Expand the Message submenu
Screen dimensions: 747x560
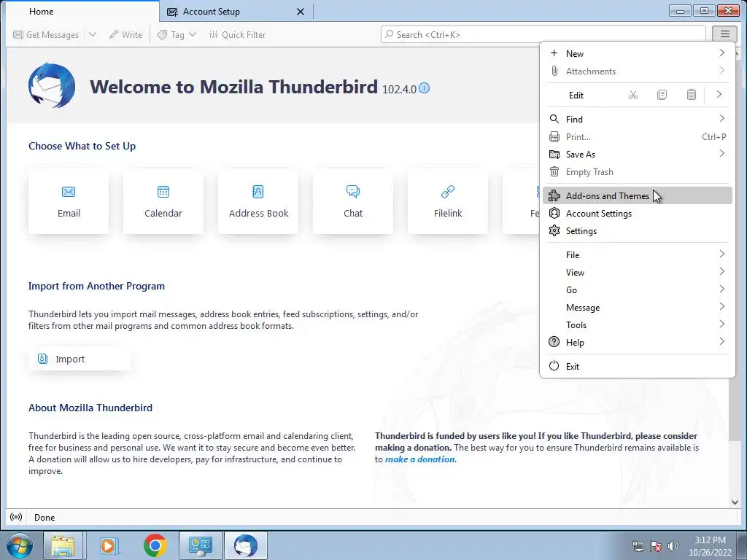[637, 308]
